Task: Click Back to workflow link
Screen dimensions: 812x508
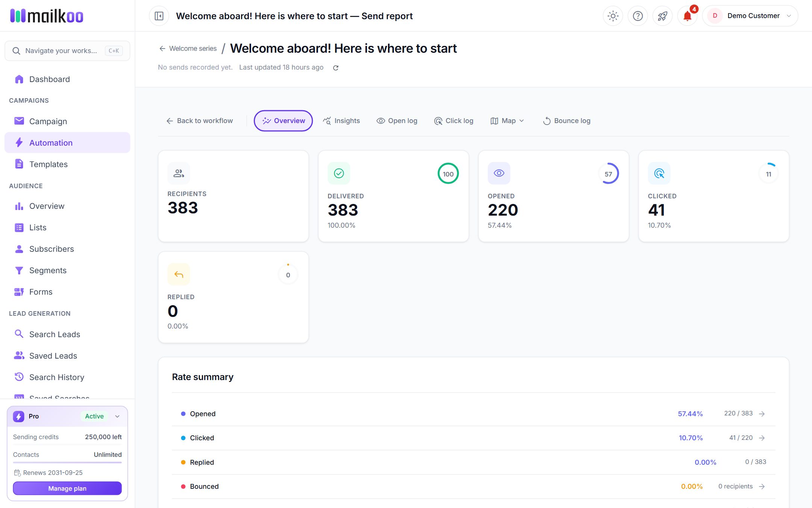Action: (x=200, y=121)
